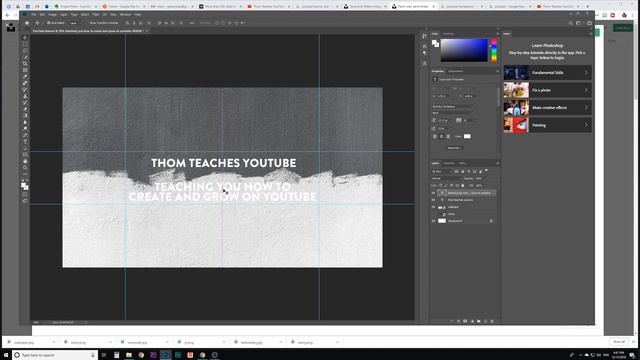640x360 pixels.
Task: Click the Create new group folder icon
Action: pyautogui.click(x=479, y=322)
